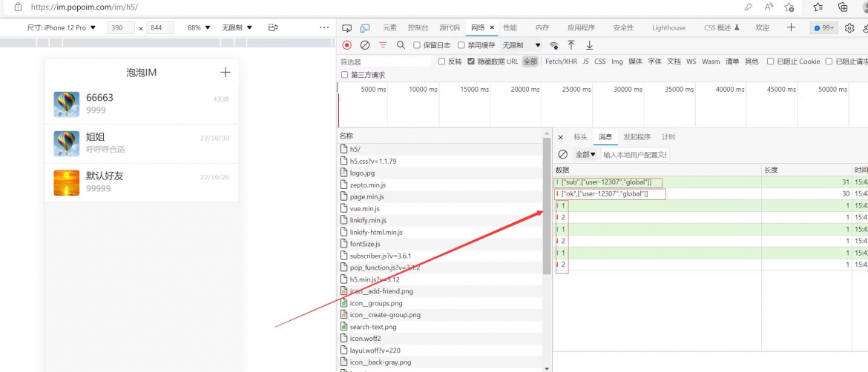Click the request list vertical scrollbar

547,207
